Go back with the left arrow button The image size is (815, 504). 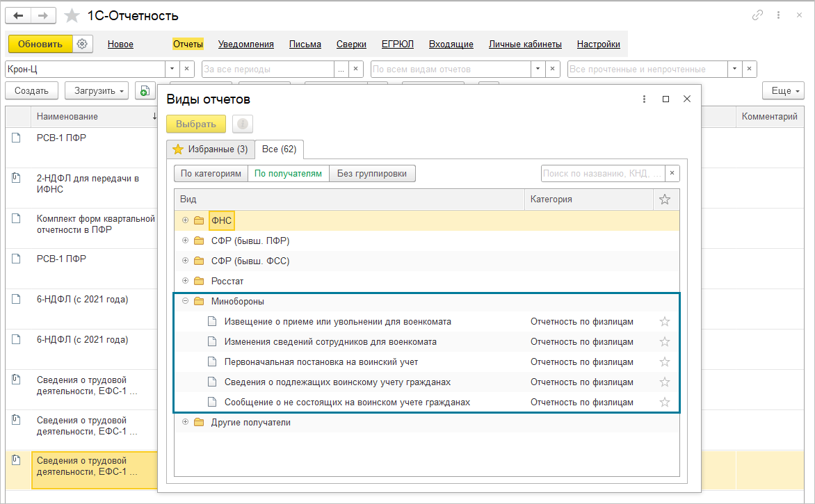pos(18,15)
